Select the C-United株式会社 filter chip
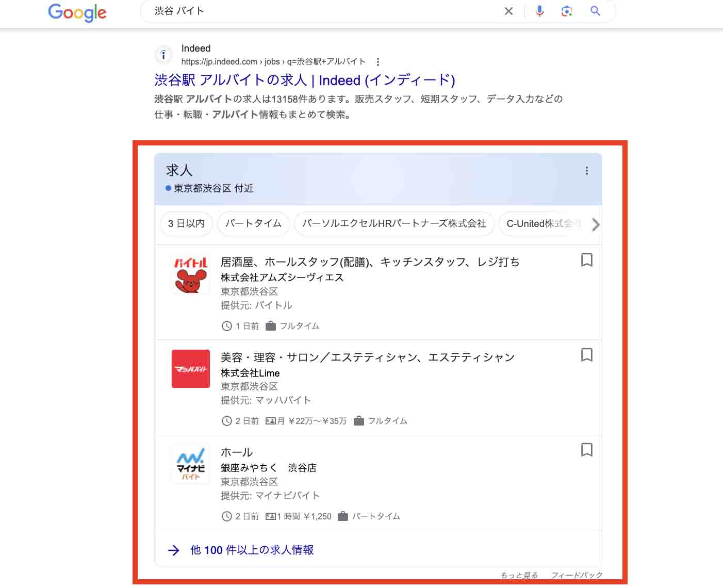The height and width of the screenshot is (588, 723). [541, 224]
